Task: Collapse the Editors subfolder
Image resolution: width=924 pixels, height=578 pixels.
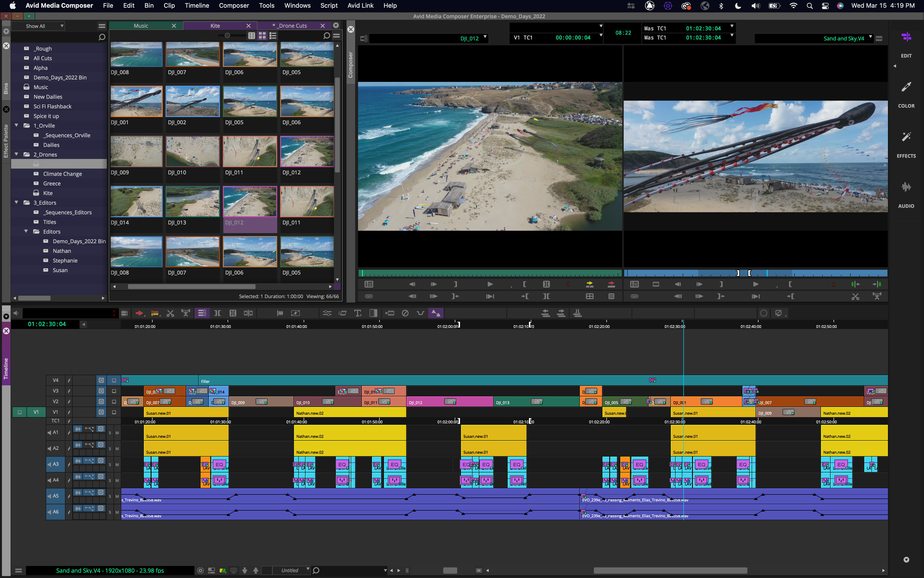Action: coord(26,231)
